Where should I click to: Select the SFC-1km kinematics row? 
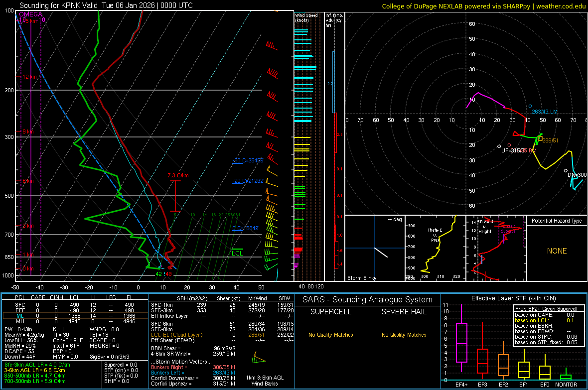click(222, 305)
